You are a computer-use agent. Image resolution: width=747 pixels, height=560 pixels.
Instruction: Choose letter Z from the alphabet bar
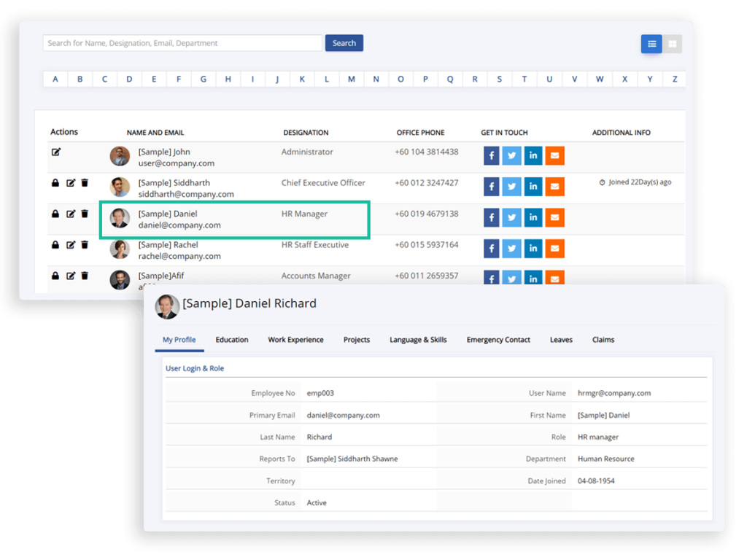[674, 78]
